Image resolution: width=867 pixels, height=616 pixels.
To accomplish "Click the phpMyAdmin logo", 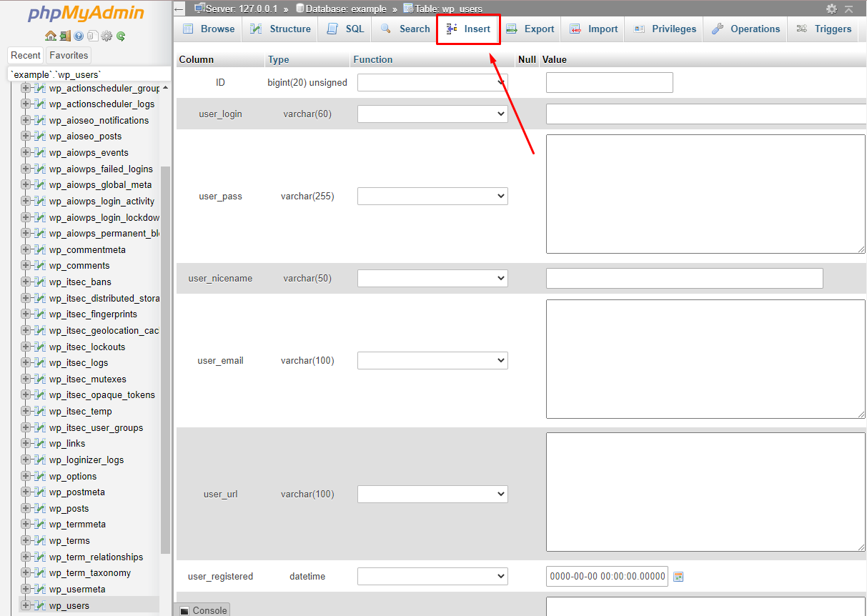I will [x=85, y=14].
